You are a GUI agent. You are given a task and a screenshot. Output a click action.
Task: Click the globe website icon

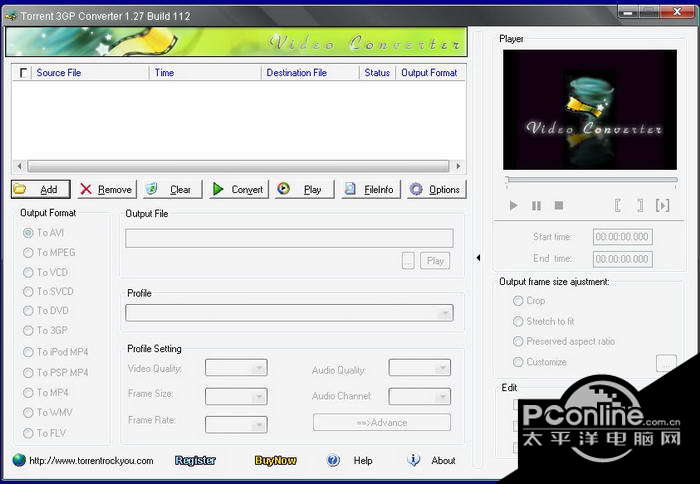point(19,460)
